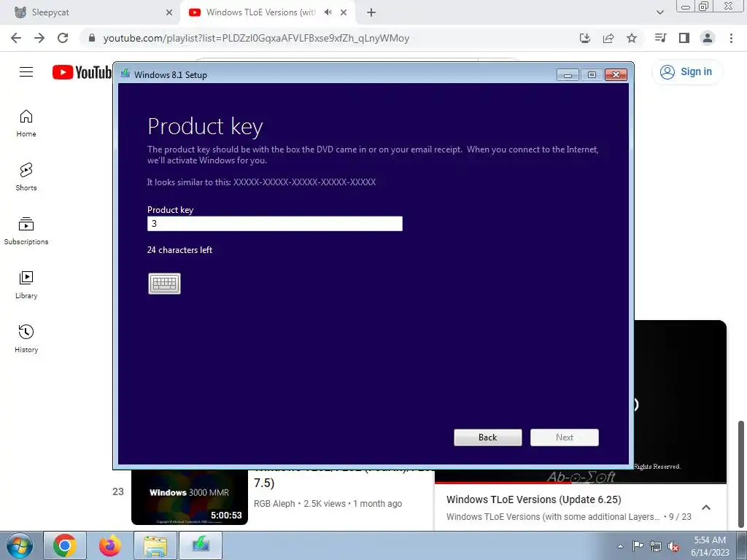Open the tab search dropdown chevron
747x560 pixels.
(659, 12)
